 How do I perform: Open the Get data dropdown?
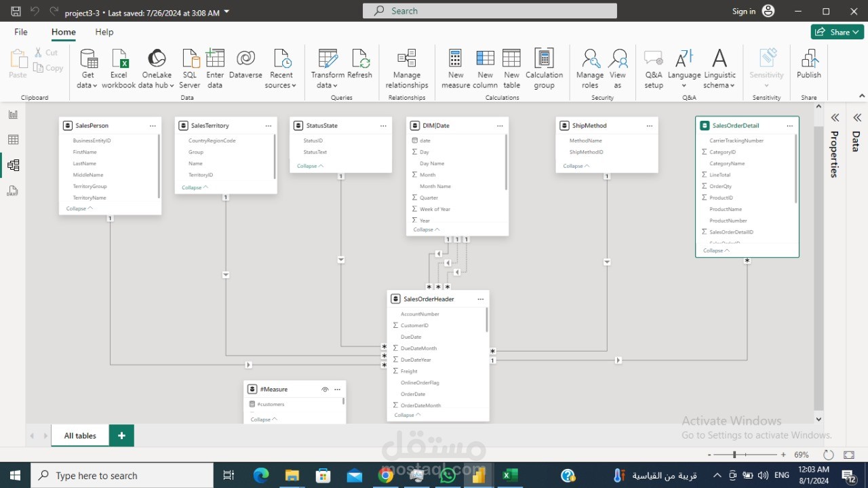tap(87, 69)
